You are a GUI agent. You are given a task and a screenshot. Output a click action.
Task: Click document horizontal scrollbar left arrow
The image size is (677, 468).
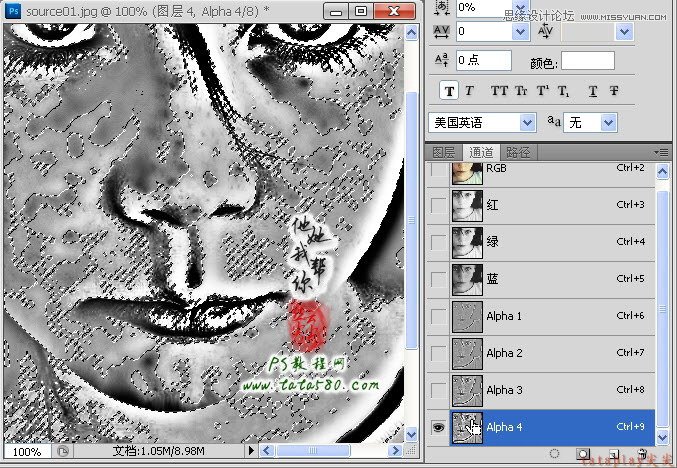[x=266, y=451]
